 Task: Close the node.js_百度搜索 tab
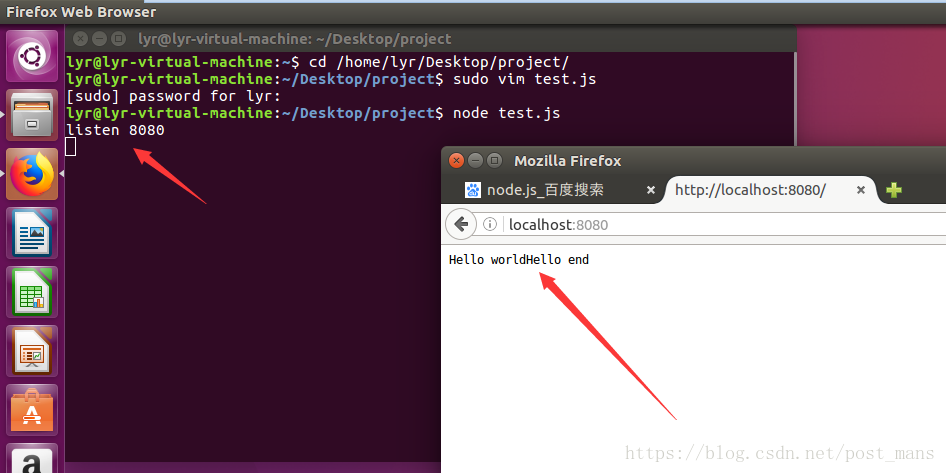click(x=650, y=190)
